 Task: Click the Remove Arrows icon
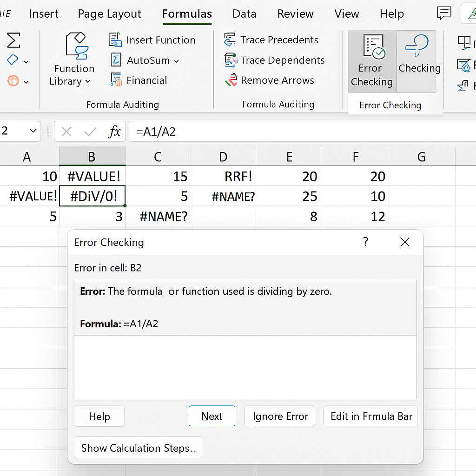pos(231,80)
